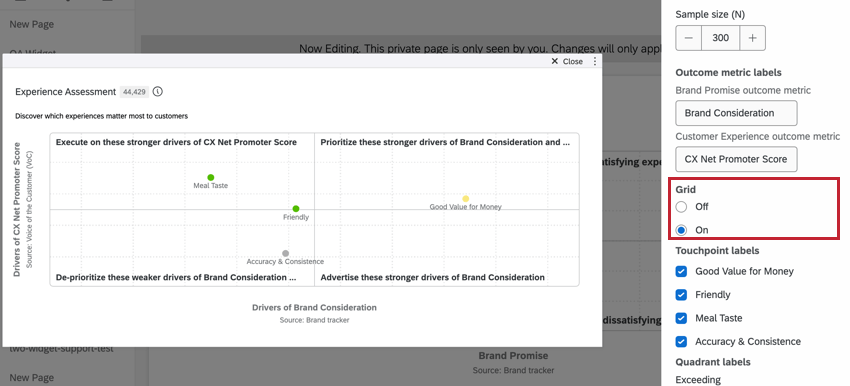The height and width of the screenshot is (386, 850).
Task: Toggle Accuracy & Consistence checkbox
Action: [x=681, y=342]
